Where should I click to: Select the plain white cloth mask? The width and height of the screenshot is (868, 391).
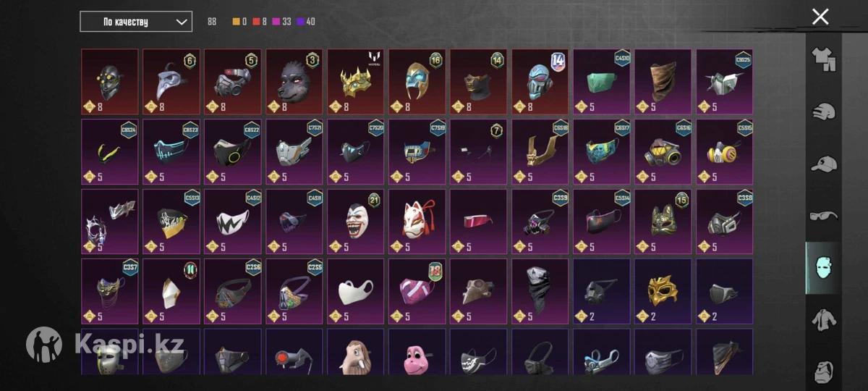point(356,292)
